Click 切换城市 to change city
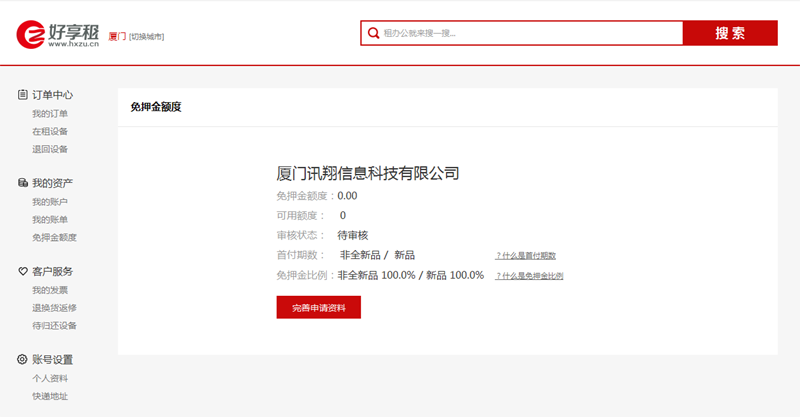Image resolution: width=800 pixels, height=417 pixels. tap(146, 37)
